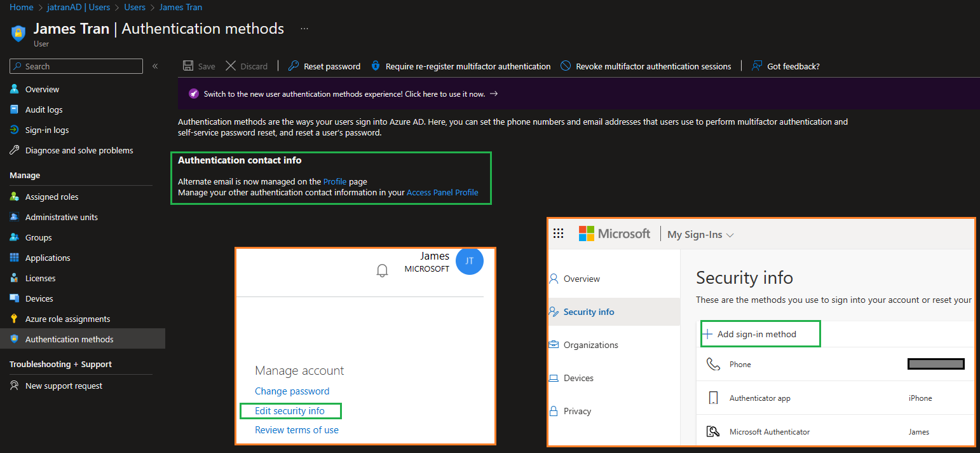Click the Azure role assignments key icon

click(15, 319)
